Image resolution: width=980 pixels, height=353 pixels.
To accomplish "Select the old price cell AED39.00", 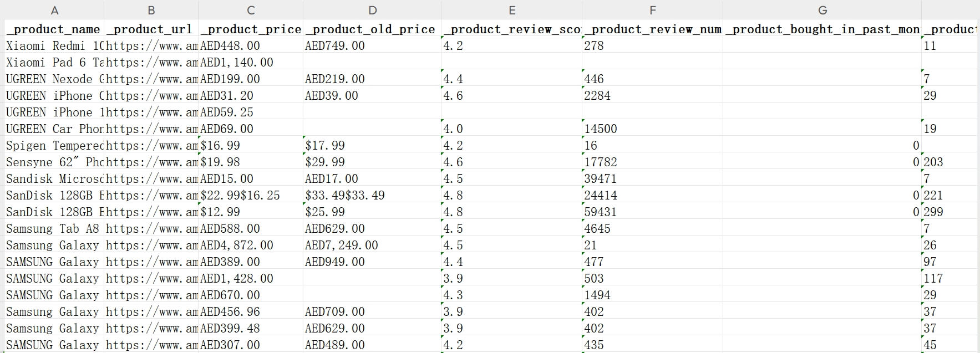I will point(373,95).
